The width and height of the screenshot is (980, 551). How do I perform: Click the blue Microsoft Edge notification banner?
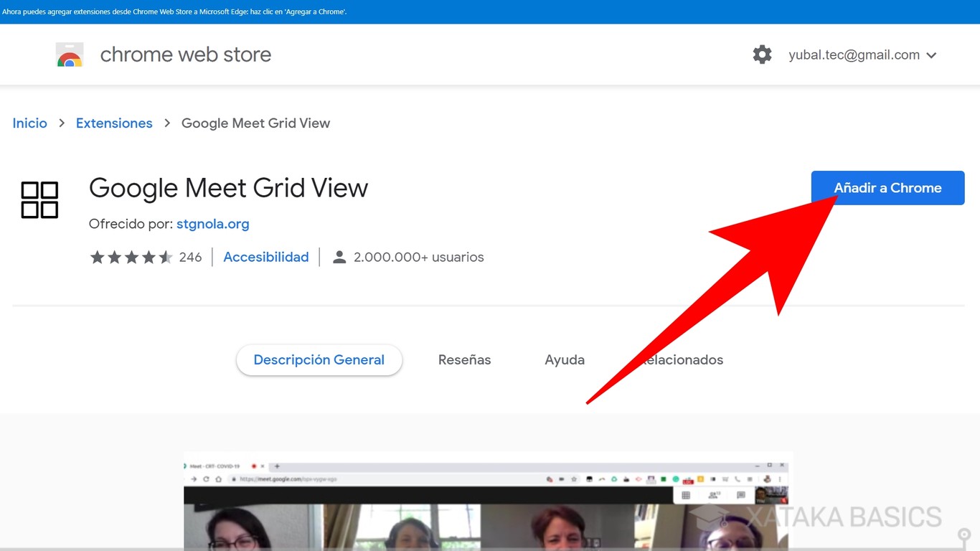coord(490,11)
